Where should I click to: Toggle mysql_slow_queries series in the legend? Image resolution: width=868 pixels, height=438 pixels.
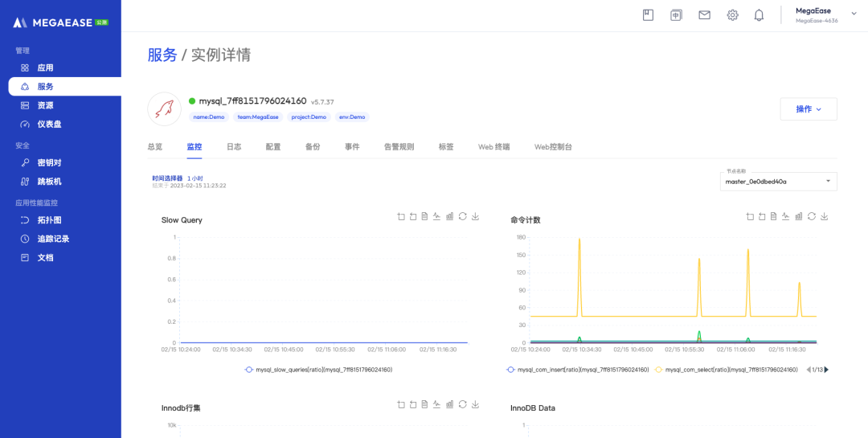(x=318, y=370)
